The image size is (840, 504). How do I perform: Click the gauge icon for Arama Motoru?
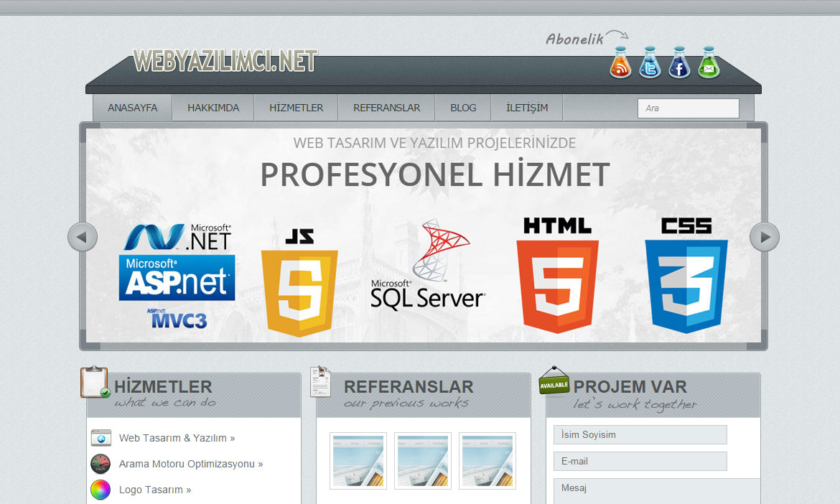pyautogui.click(x=101, y=464)
